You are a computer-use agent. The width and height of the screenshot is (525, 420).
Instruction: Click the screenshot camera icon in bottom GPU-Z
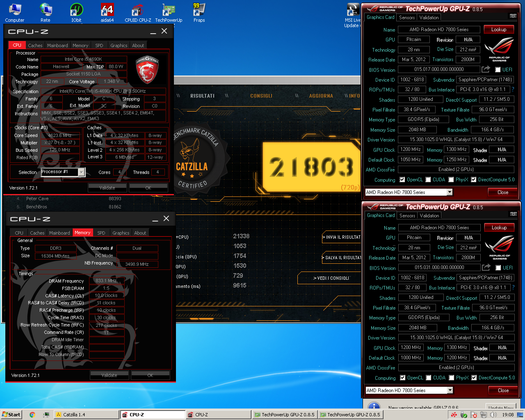click(x=513, y=214)
